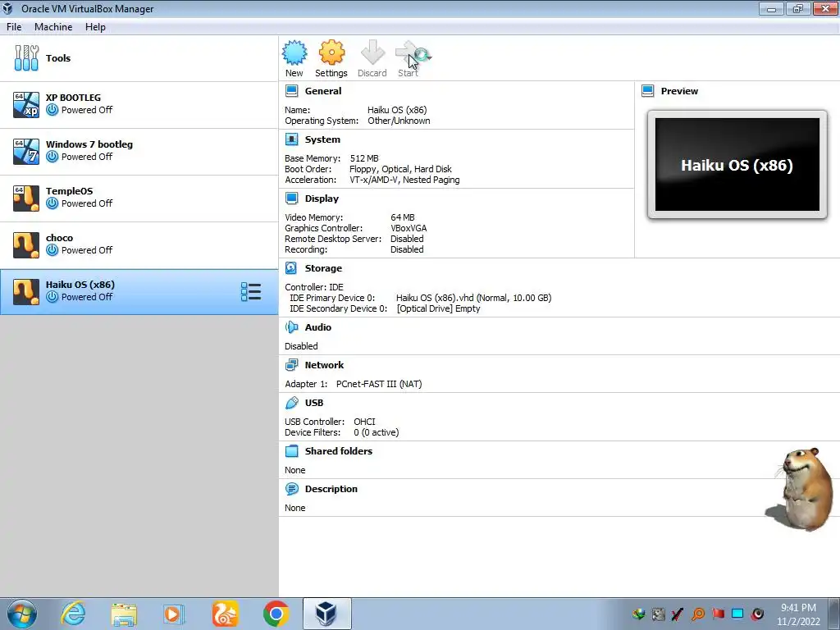Viewport: 840px width, 630px height.
Task: Click the 'VBoxVGA' graphics controller value
Action: (409, 228)
